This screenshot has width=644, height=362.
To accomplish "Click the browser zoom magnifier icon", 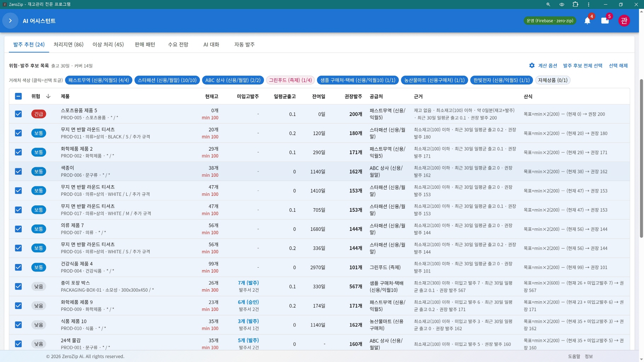I will (548, 5).
